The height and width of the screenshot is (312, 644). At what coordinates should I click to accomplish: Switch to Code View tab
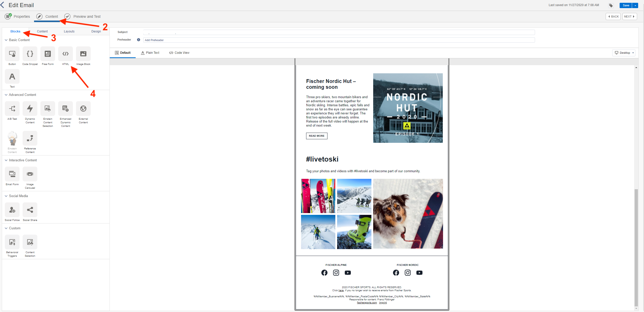point(179,53)
